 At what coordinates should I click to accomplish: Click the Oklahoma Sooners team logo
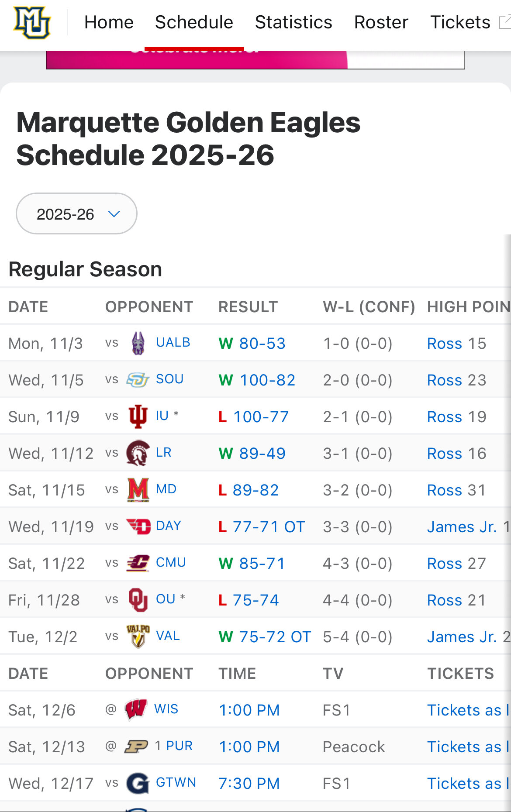[x=138, y=600]
